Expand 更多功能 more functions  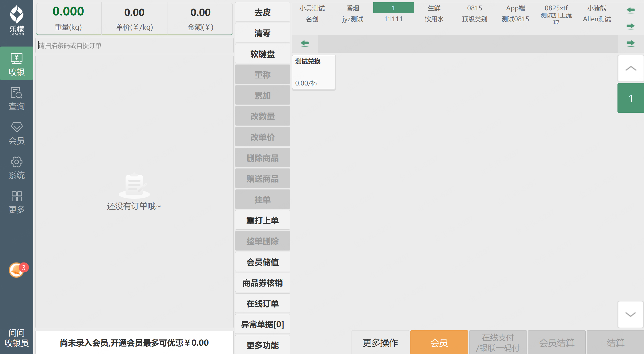[x=262, y=345]
